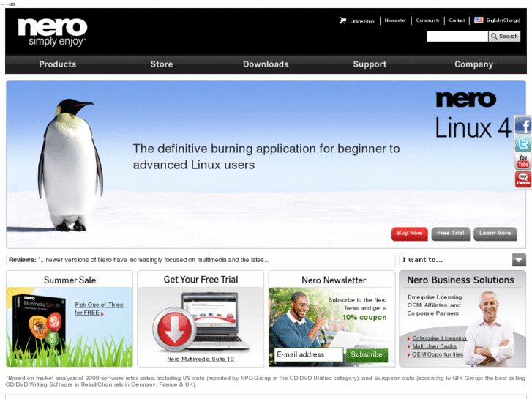The width and height of the screenshot is (532, 399).
Task: Click the Facebook icon on the right sidebar
Action: click(x=522, y=126)
